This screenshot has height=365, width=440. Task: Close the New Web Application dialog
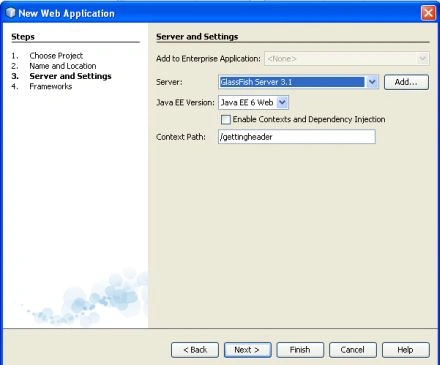point(428,13)
